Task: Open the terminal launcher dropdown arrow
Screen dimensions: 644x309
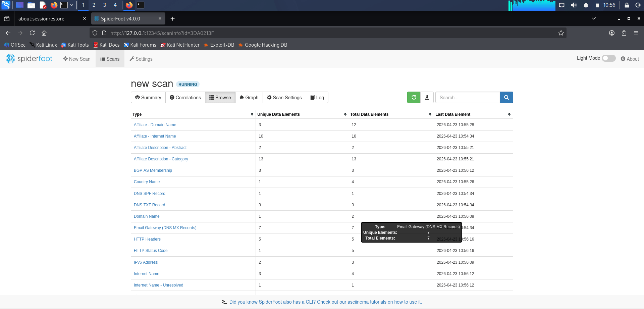Action: point(72,5)
